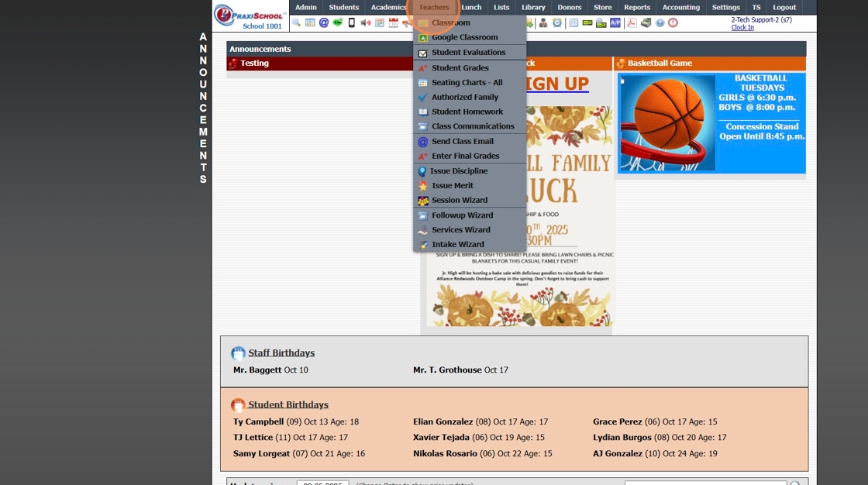This screenshot has height=485, width=868.
Task: Click the Staff Birthdays cake icon
Action: [x=238, y=353]
